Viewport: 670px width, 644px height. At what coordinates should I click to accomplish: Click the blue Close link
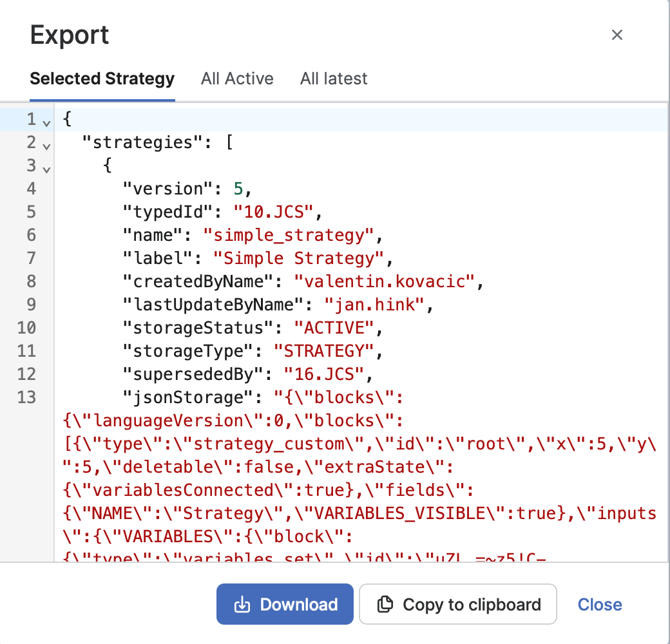point(599,605)
